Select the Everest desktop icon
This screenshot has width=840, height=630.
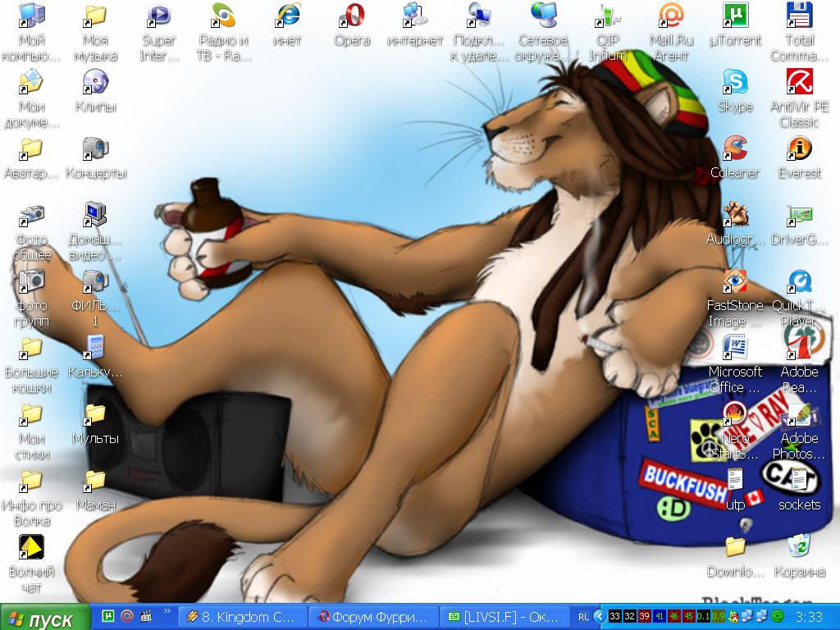tap(799, 149)
